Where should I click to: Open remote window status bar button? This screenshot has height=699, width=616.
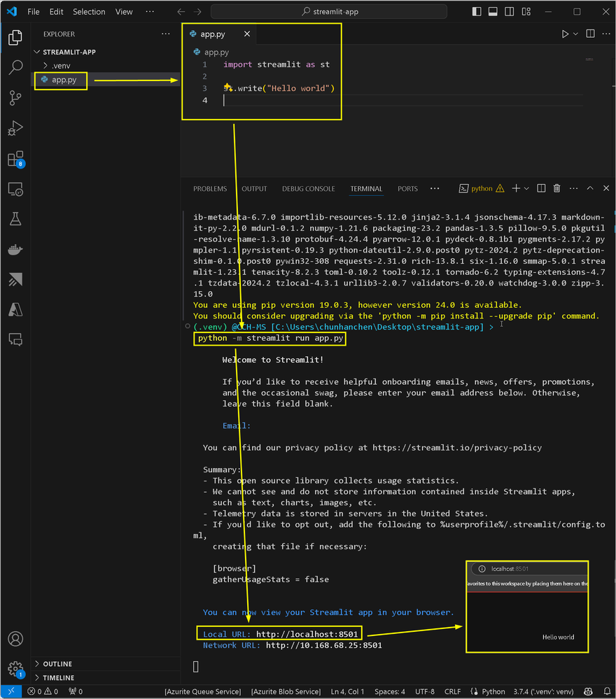coord(11,692)
